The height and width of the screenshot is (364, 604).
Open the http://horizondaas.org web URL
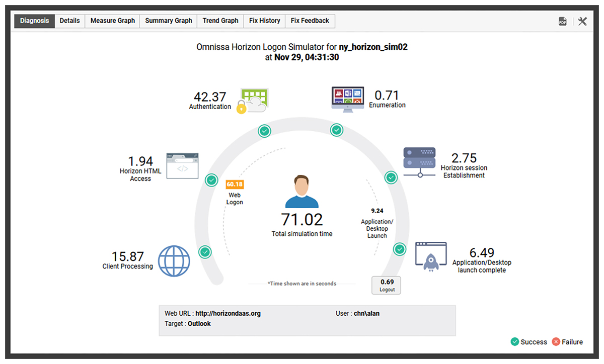[x=228, y=314]
